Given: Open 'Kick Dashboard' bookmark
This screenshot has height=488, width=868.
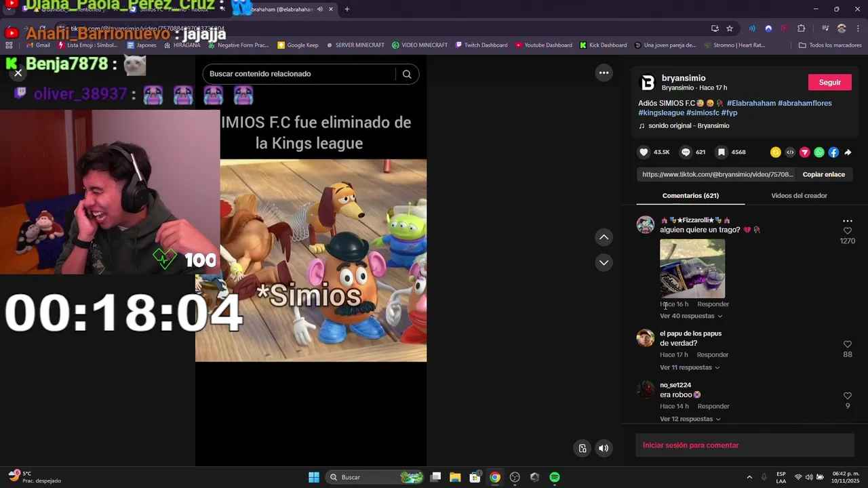Looking at the screenshot, I should (x=603, y=45).
